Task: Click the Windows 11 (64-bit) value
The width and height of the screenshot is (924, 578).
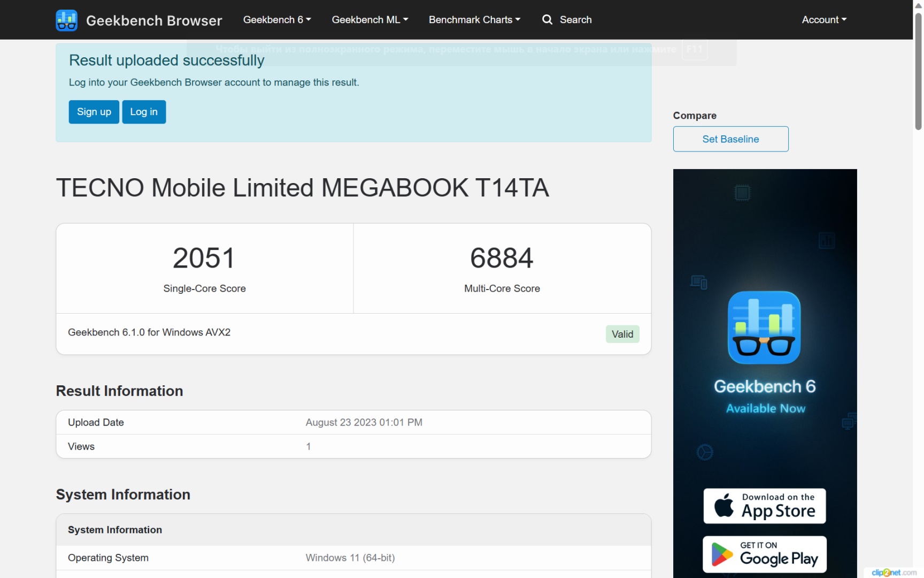Action: (350, 558)
